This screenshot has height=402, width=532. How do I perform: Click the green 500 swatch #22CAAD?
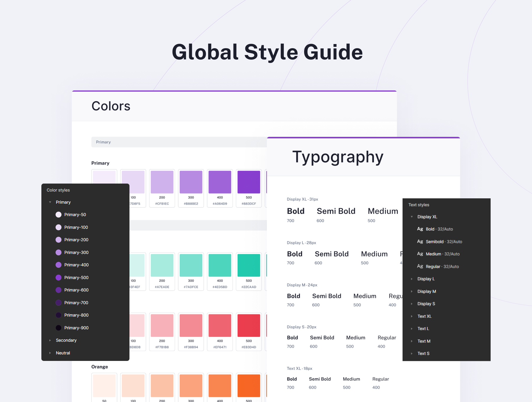[x=249, y=265]
